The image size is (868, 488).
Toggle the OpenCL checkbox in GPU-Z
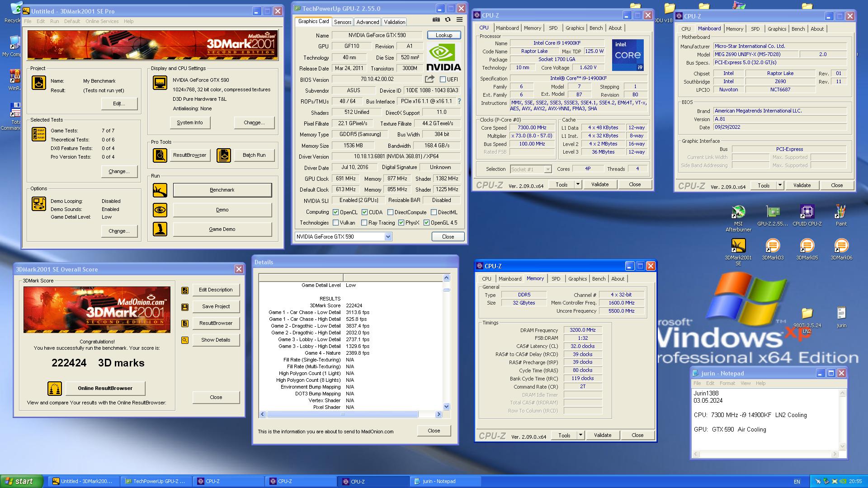point(335,212)
